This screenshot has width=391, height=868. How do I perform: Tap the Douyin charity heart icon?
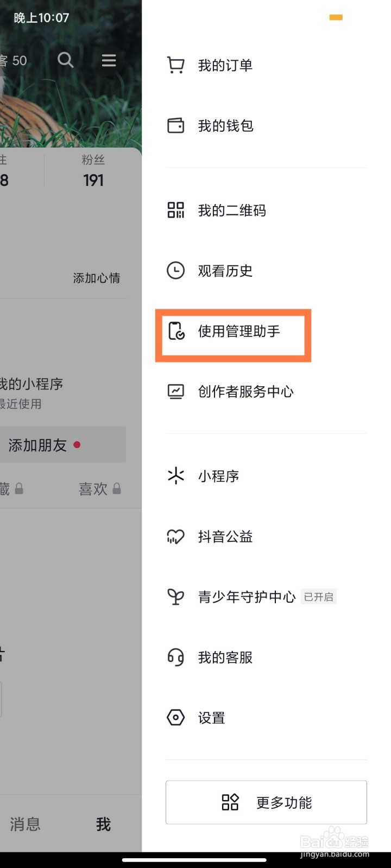(175, 537)
